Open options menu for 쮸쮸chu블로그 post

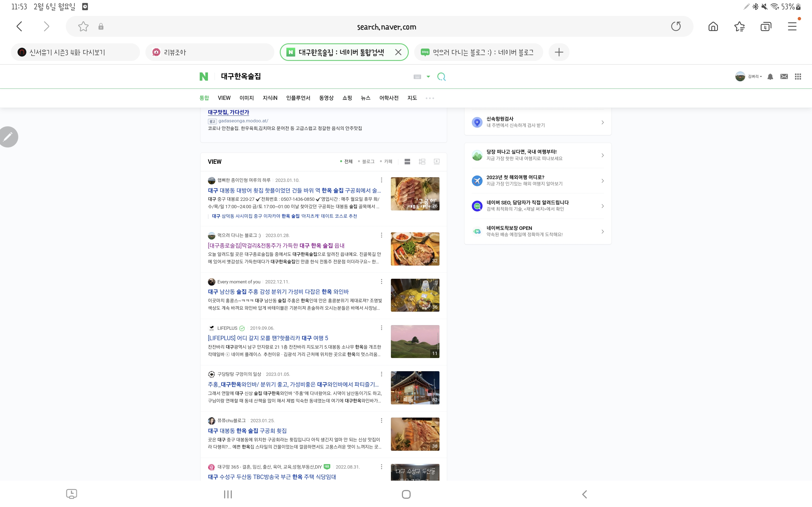coord(381,421)
